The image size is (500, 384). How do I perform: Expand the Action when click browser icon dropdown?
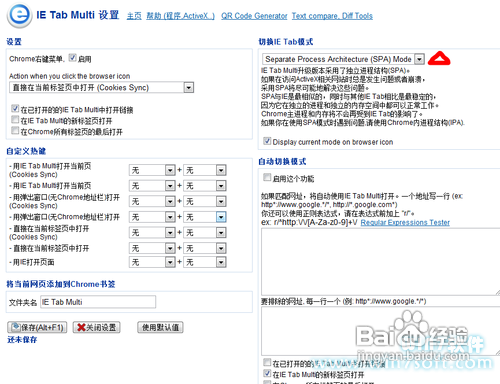(101, 87)
